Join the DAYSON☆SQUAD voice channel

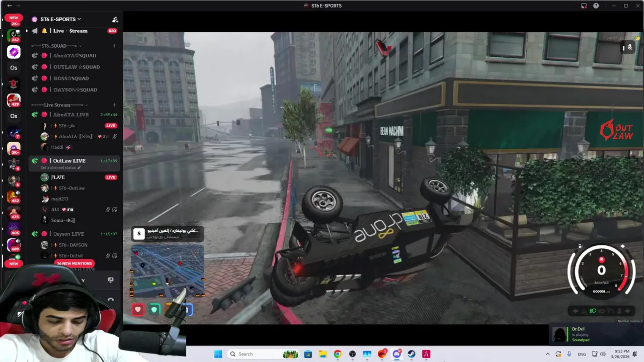[x=74, y=89]
